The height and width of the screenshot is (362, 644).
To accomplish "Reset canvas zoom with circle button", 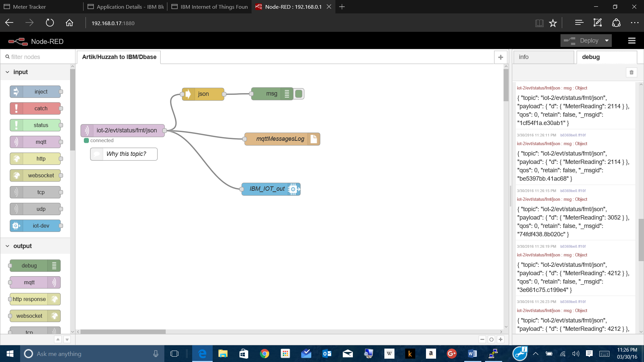I will [x=491, y=339].
